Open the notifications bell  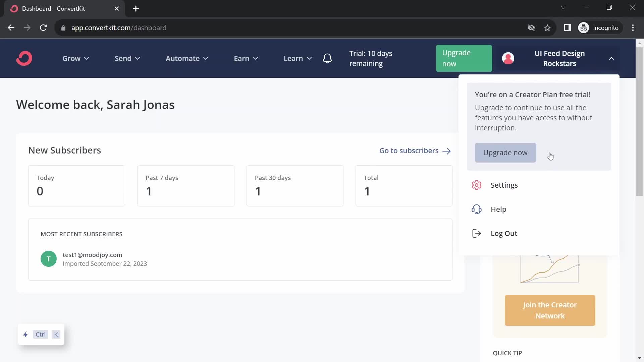click(327, 58)
